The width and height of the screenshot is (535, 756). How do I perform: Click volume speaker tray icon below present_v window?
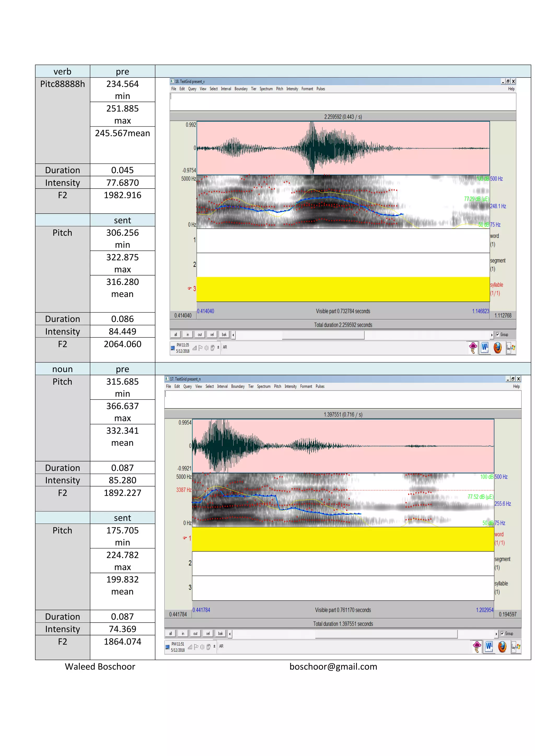coord(207,348)
